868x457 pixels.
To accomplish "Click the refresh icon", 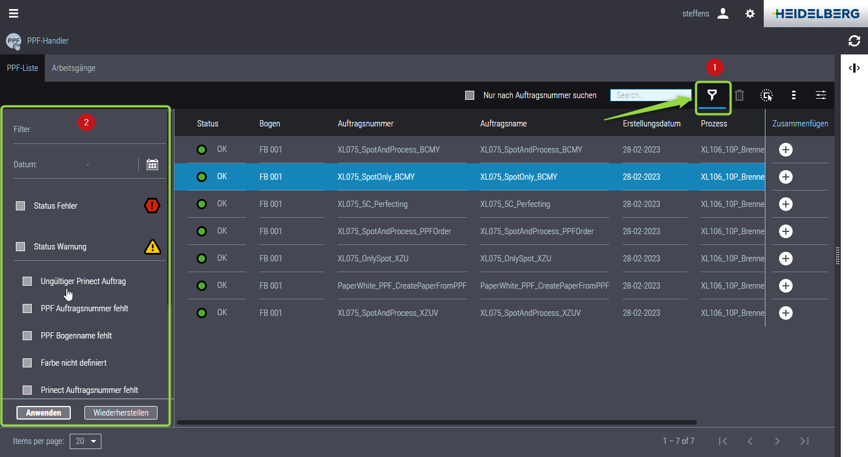I will (854, 41).
